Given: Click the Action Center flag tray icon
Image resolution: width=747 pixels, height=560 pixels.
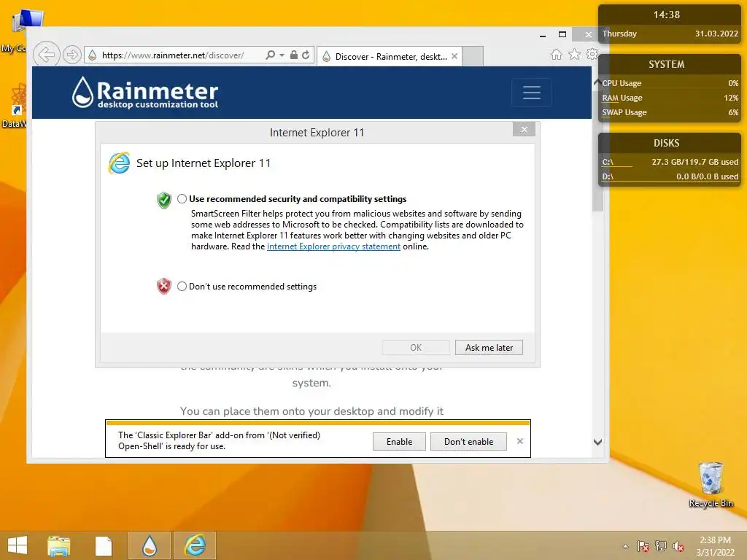Looking at the screenshot, I should coord(643,546).
